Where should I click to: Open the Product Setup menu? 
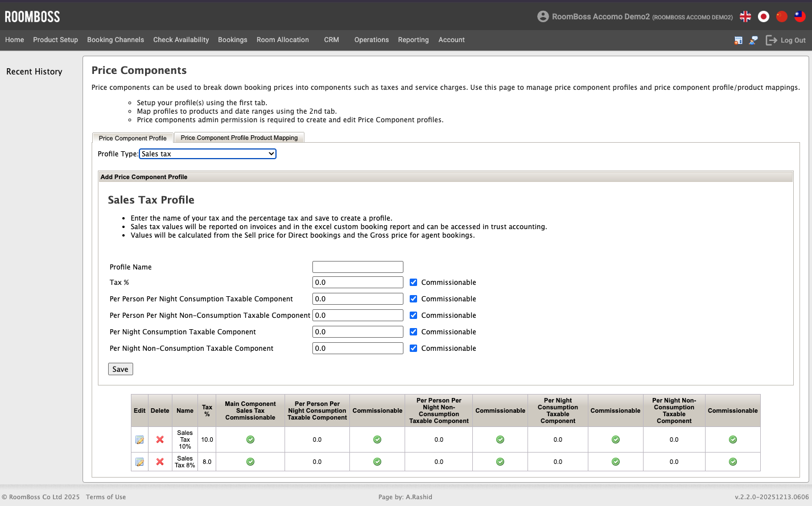click(55, 40)
